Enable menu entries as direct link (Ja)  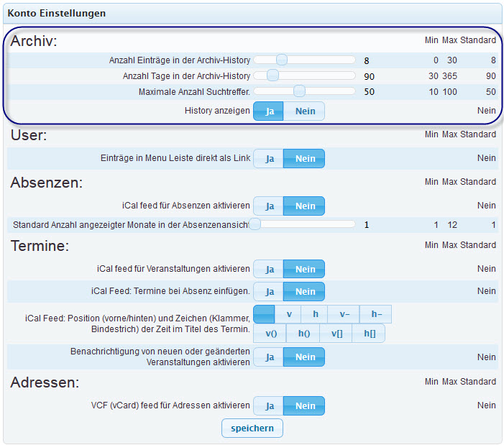[269, 158]
